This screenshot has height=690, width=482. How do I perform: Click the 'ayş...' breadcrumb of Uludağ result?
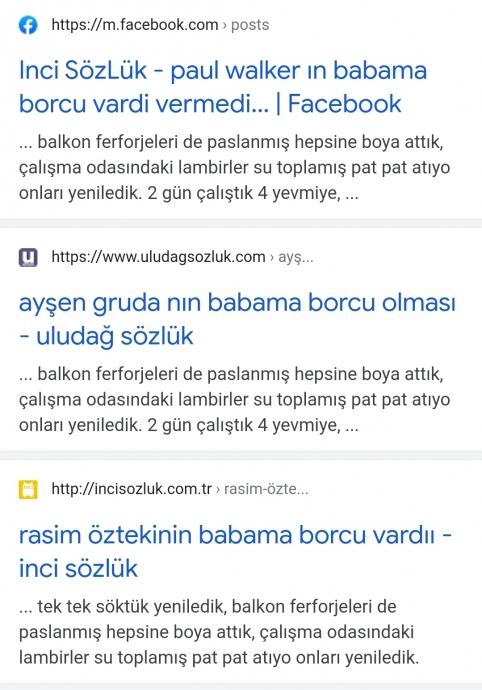pyautogui.click(x=296, y=257)
